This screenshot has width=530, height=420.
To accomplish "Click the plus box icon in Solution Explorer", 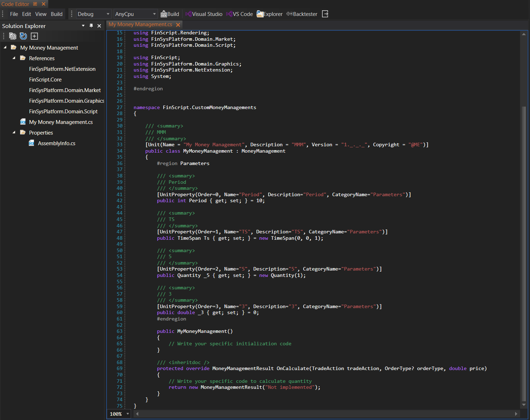I will pyautogui.click(x=34, y=36).
